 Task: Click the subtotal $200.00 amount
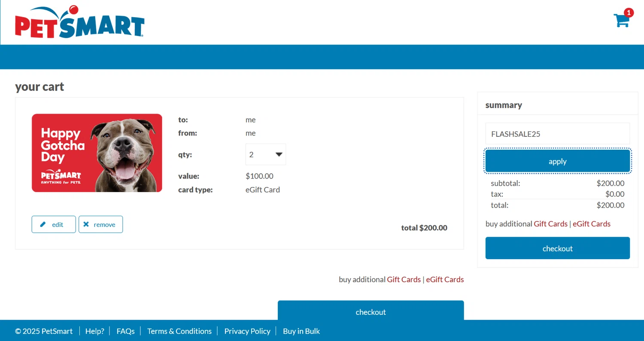pyautogui.click(x=611, y=184)
